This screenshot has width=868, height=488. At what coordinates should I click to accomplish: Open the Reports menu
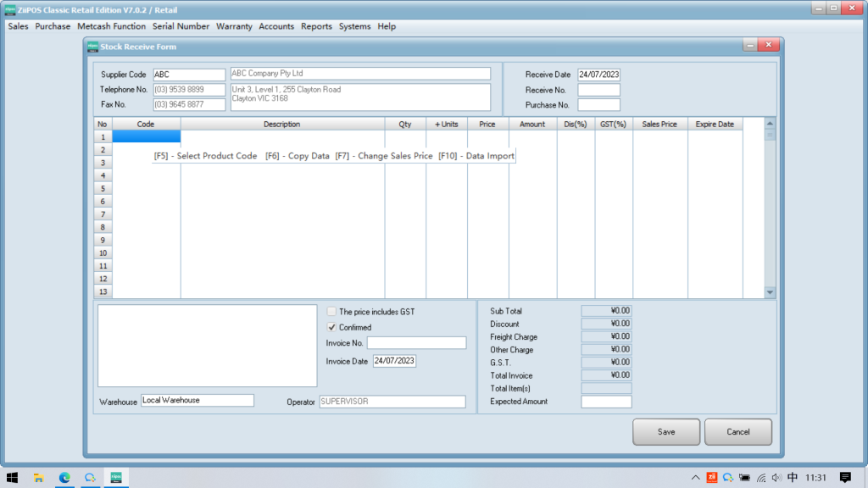pyautogui.click(x=316, y=26)
